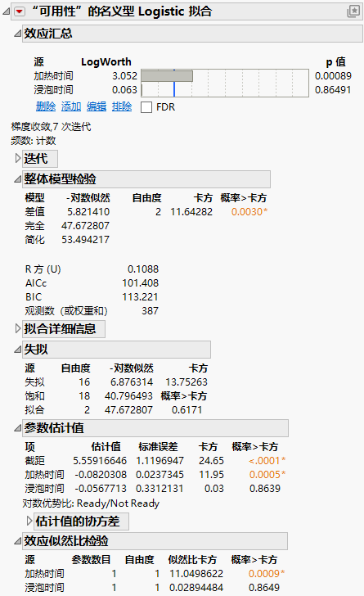Click 加热时间 estimate -0.0820308
The image size is (364, 596).
click(x=101, y=475)
